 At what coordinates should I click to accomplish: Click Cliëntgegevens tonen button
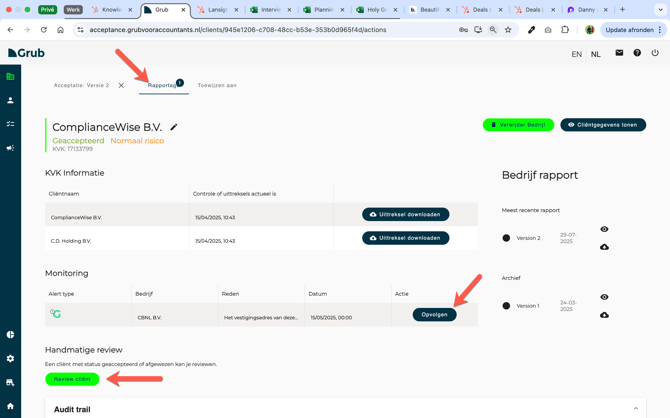click(603, 125)
